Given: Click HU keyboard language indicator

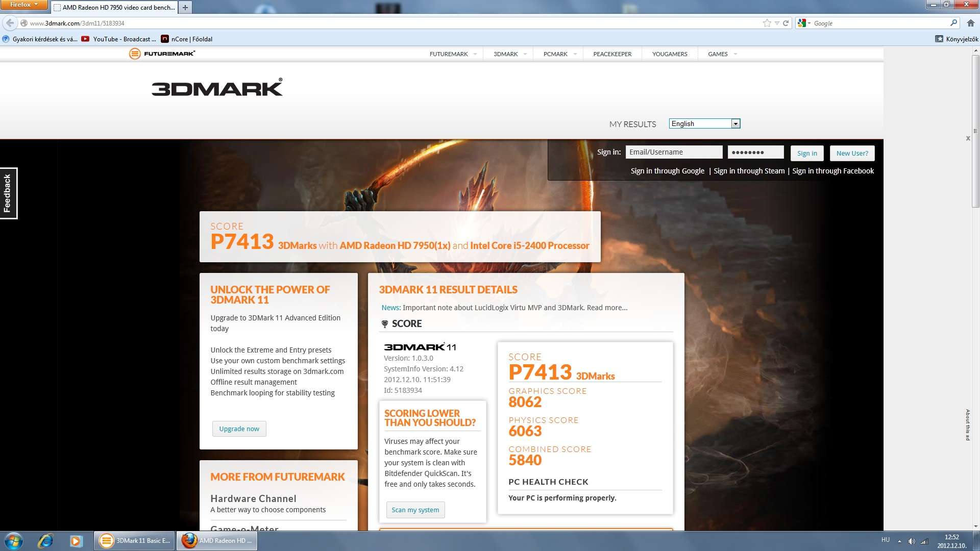Looking at the screenshot, I should 885,540.
